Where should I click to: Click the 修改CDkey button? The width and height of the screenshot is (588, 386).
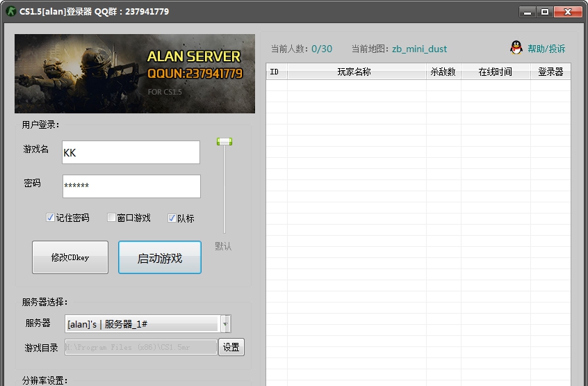70,257
